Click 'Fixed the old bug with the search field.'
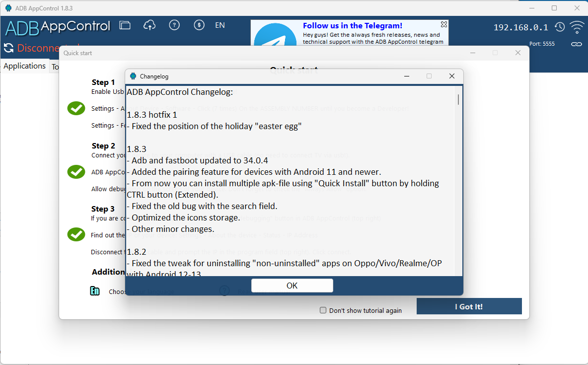The width and height of the screenshot is (588, 365). (x=202, y=206)
